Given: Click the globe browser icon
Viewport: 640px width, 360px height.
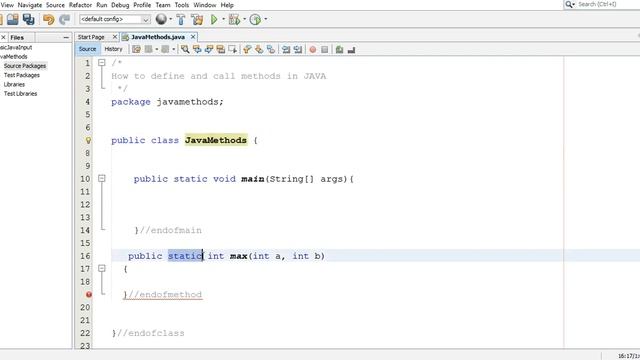Looking at the screenshot, I should click(x=161, y=19).
